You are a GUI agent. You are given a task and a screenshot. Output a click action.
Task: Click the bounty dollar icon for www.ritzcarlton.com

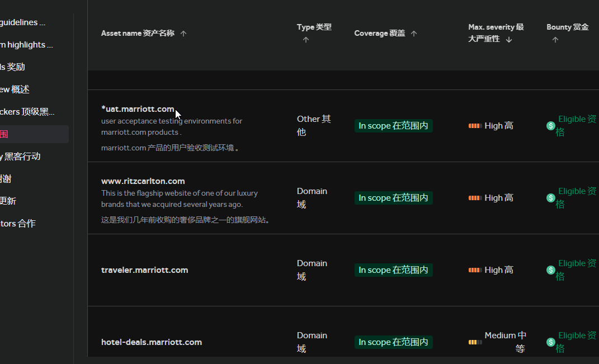(550, 198)
